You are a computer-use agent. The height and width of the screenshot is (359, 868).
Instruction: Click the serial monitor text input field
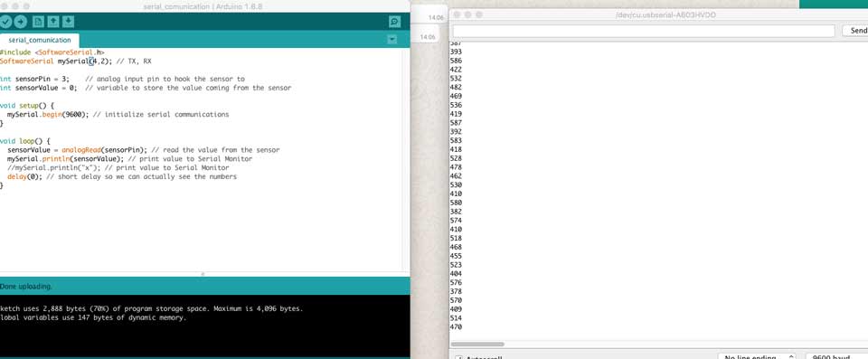[x=643, y=31]
